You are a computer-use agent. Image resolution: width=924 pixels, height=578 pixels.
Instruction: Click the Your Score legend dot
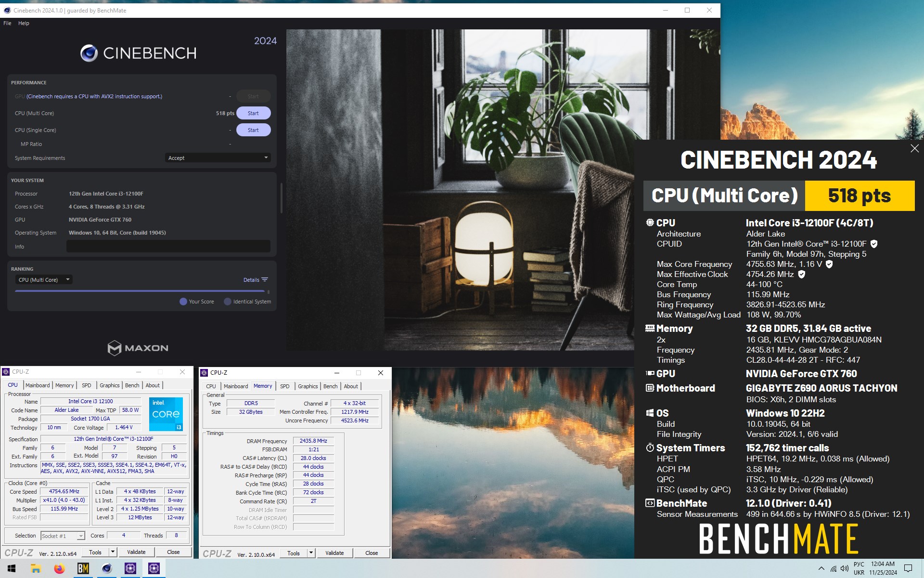(x=183, y=302)
